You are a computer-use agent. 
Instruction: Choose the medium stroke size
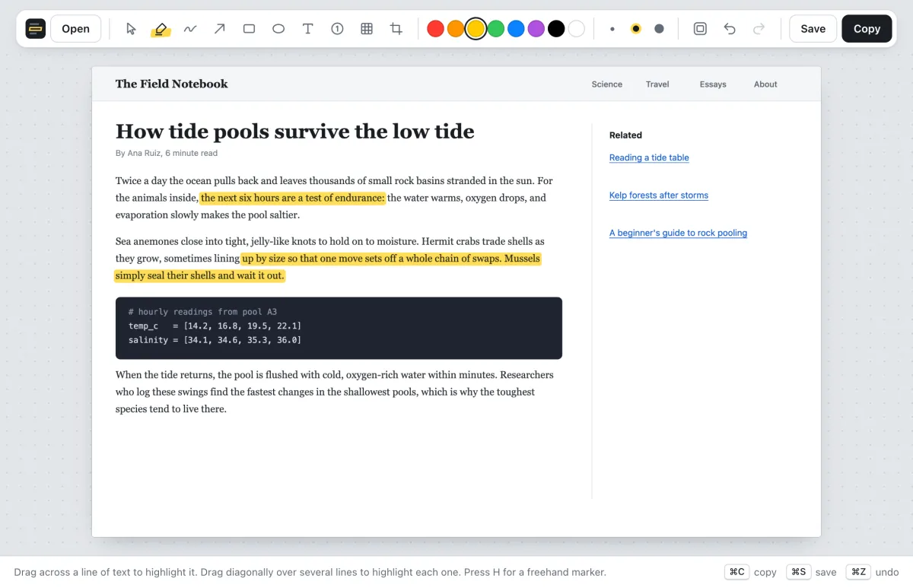point(636,29)
